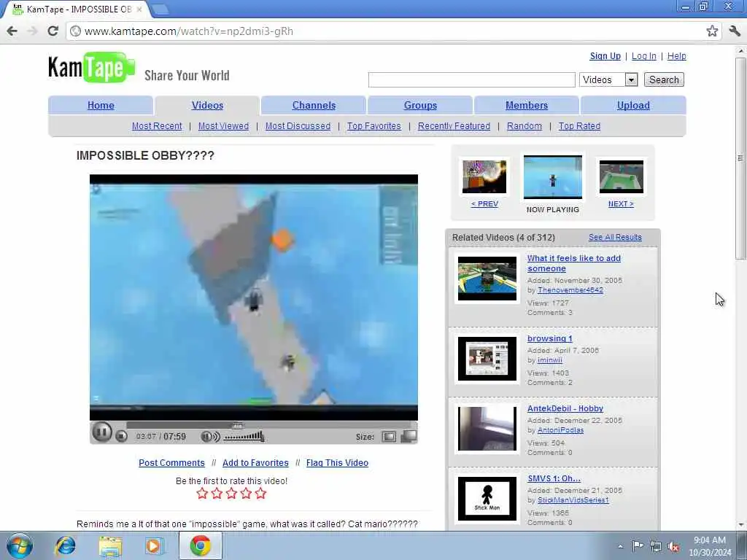747x560 pixels.
Task: Click the Sign Up link
Action: point(605,55)
